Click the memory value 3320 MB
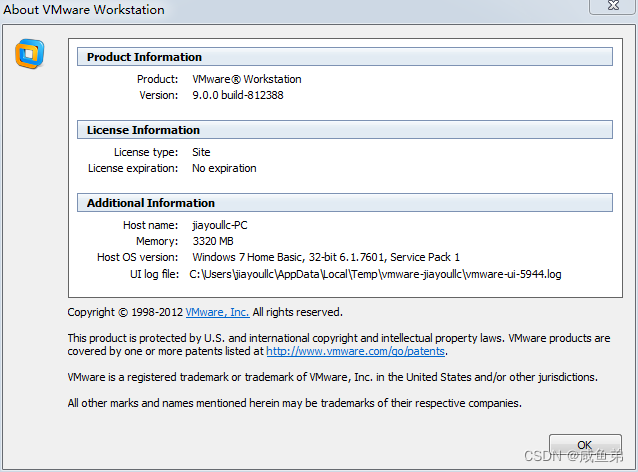Screen dimensions: 638x472 pyautogui.click(x=213, y=241)
